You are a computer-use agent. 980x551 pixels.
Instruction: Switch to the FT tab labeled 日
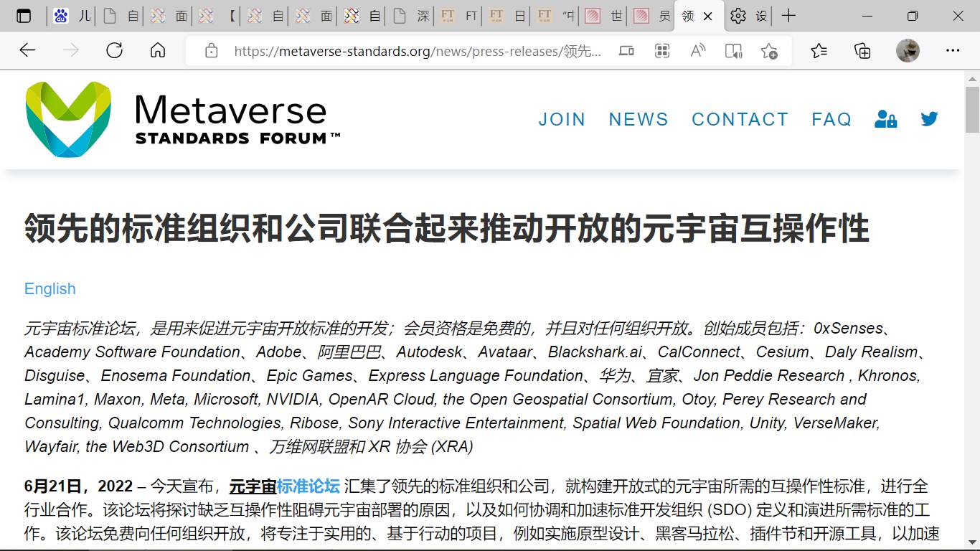pyautogui.click(x=508, y=16)
